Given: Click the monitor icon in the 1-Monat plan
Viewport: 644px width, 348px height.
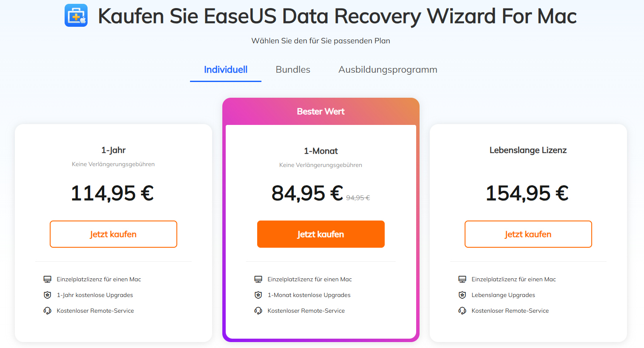Looking at the screenshot, I should pyautogui.click(x=258, y=279).
